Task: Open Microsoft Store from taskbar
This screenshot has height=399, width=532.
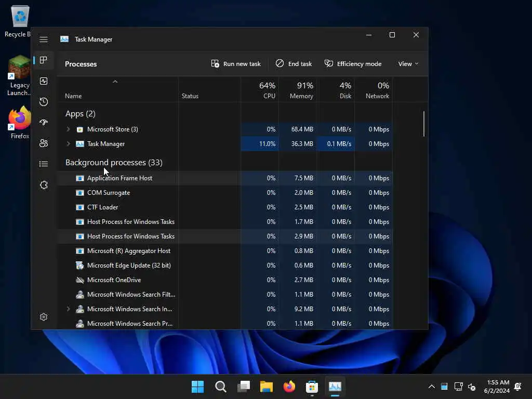Action: coord(312,387)
